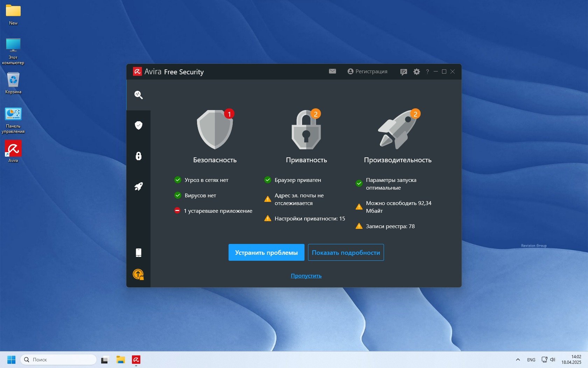
Task: Open network icon in system tray
Action: tap(545, 360)
